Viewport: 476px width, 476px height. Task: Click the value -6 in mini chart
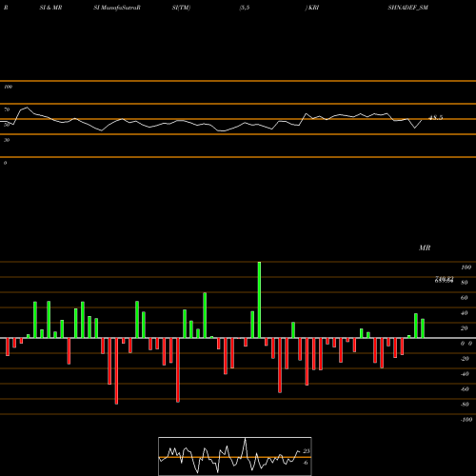pyautogui.click(x=305, y=463)
